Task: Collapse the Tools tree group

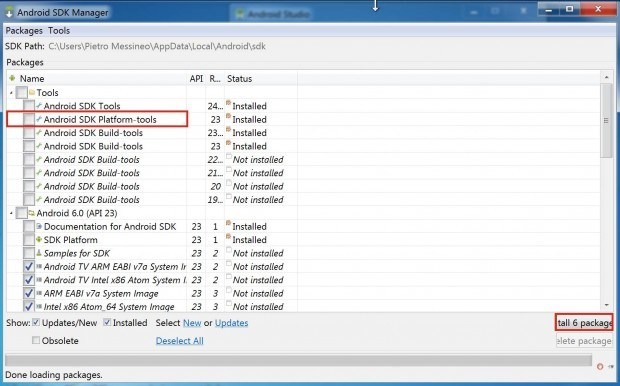Action: (11, 93)
